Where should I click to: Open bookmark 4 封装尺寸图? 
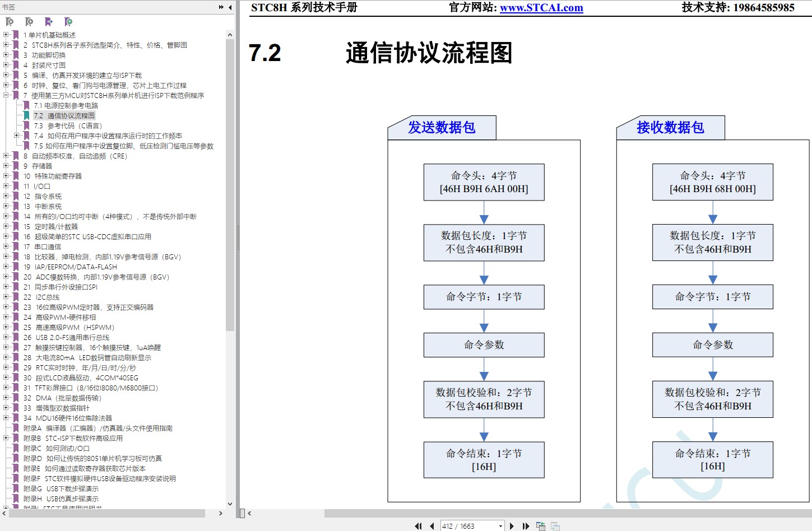(x=44, y=65)
